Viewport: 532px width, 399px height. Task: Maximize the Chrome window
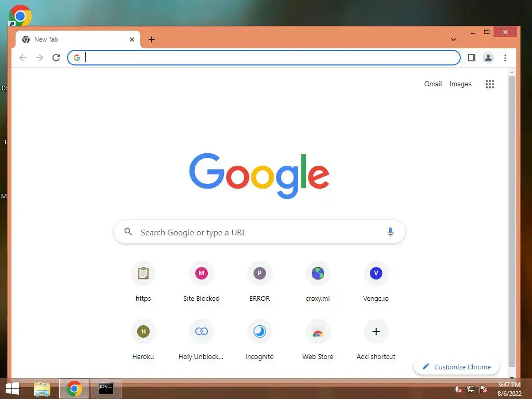[487, 32]
